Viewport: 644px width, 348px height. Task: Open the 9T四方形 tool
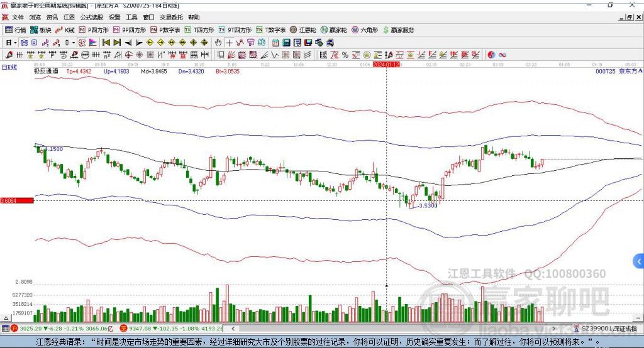pos(235,30)
